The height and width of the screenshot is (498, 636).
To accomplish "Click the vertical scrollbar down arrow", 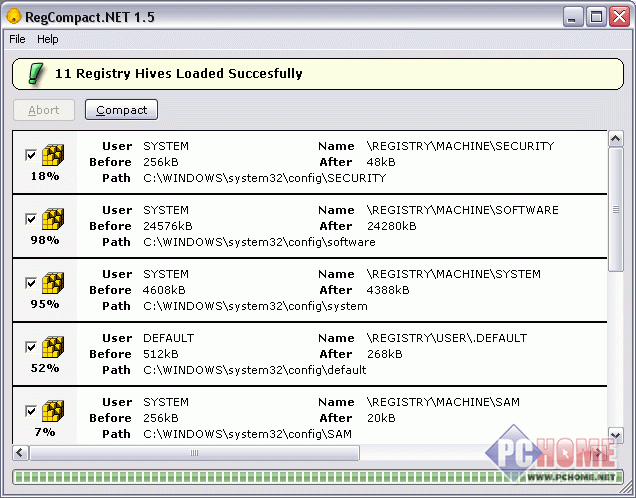I will pos(616,436).
